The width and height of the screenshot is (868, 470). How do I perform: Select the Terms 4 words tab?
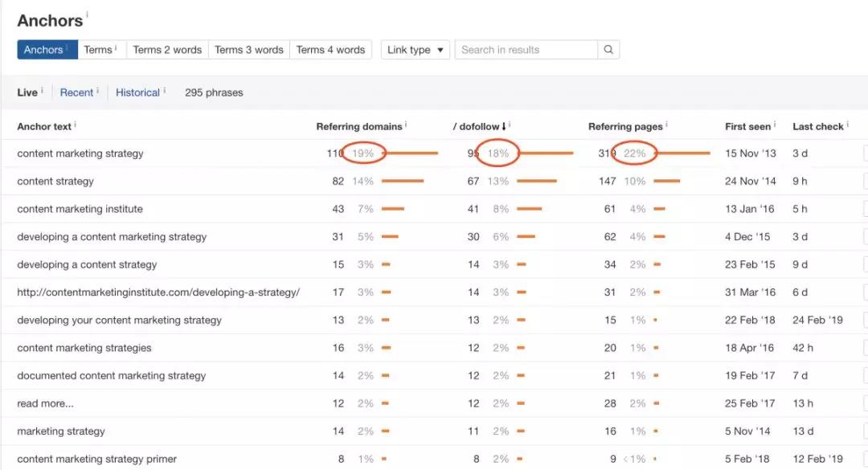click(330, 50)
